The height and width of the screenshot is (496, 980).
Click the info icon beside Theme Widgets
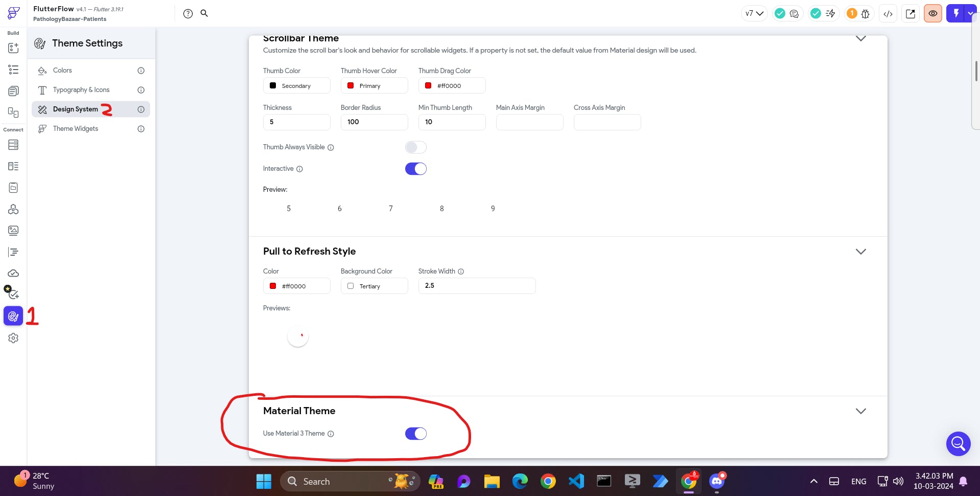point(141,129)
